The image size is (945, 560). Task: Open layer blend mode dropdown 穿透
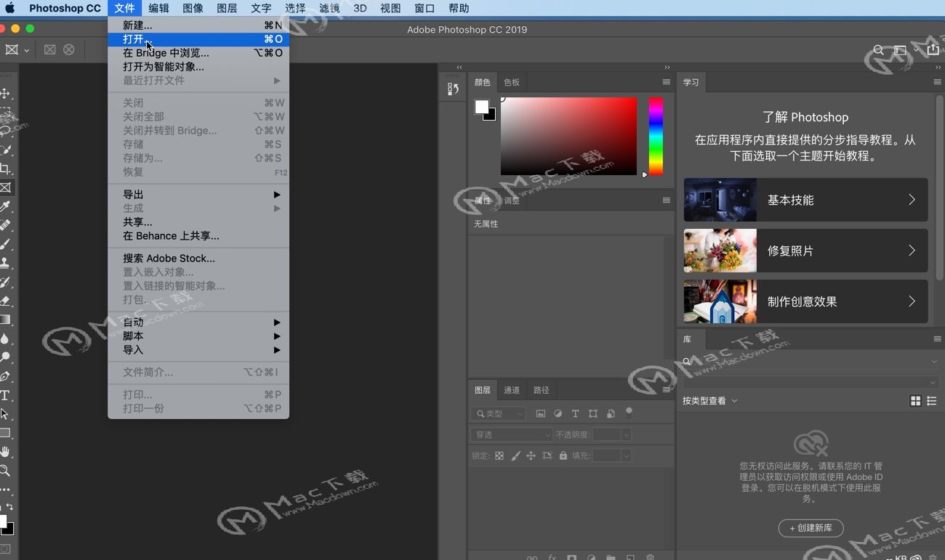pos(512,434)
